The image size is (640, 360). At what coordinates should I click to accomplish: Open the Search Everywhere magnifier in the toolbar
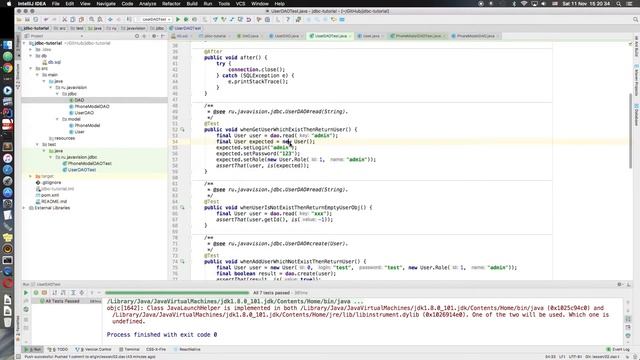[636, 20]
